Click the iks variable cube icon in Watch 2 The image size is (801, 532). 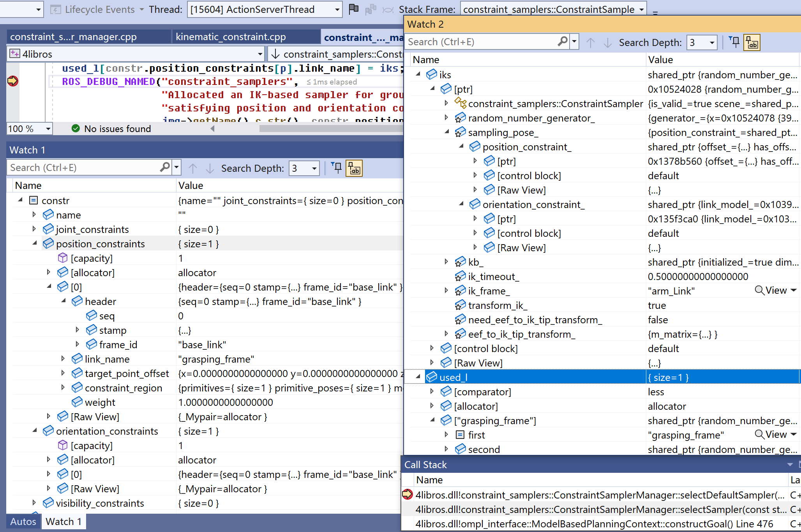pyautogui.click(x=431, y=74)
